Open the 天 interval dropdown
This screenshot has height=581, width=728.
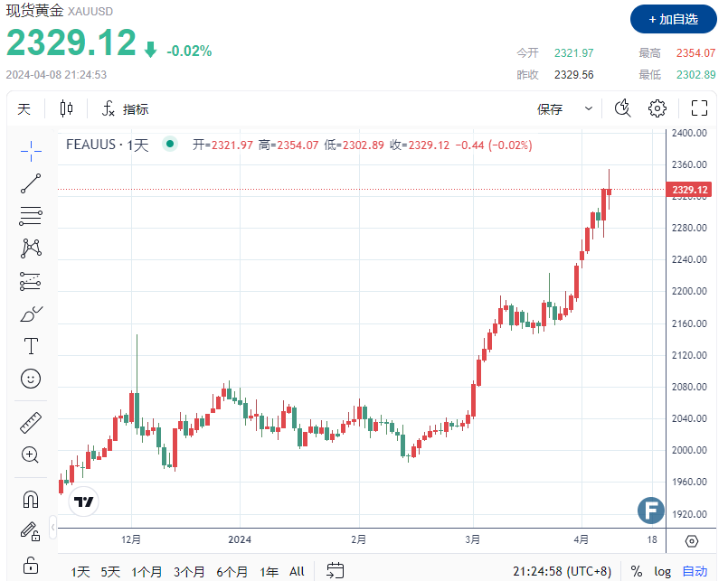coord(24,108)
